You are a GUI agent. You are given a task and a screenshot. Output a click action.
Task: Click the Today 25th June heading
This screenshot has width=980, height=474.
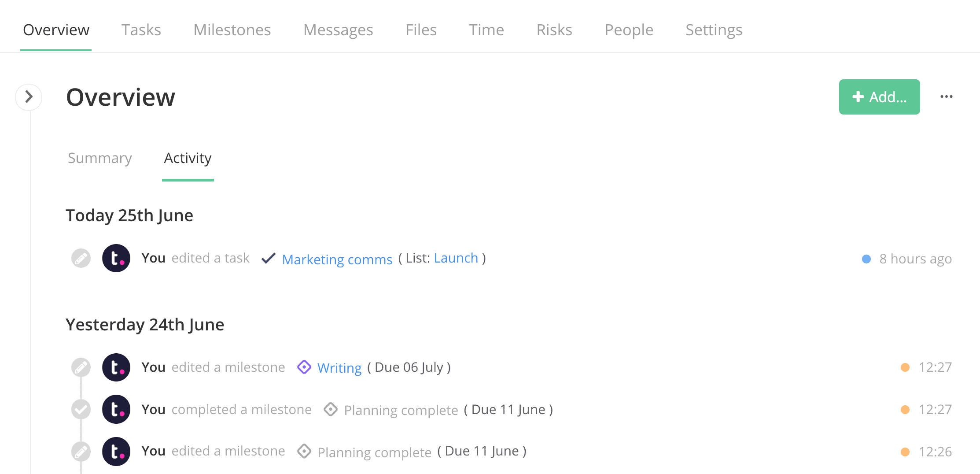[129, 215]
